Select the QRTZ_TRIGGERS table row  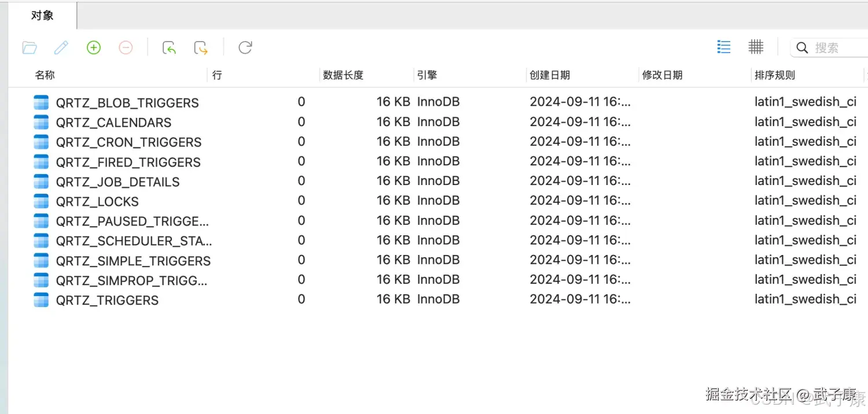click(107, 300)
